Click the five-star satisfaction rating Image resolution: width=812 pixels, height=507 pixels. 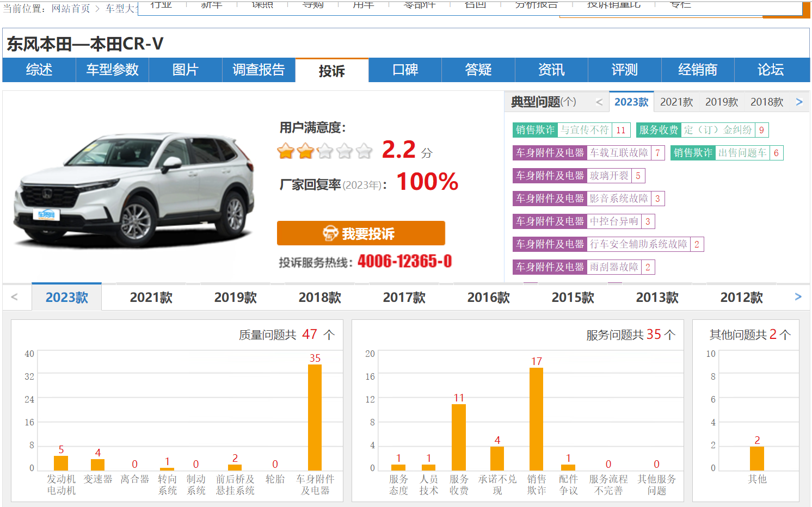325,151
